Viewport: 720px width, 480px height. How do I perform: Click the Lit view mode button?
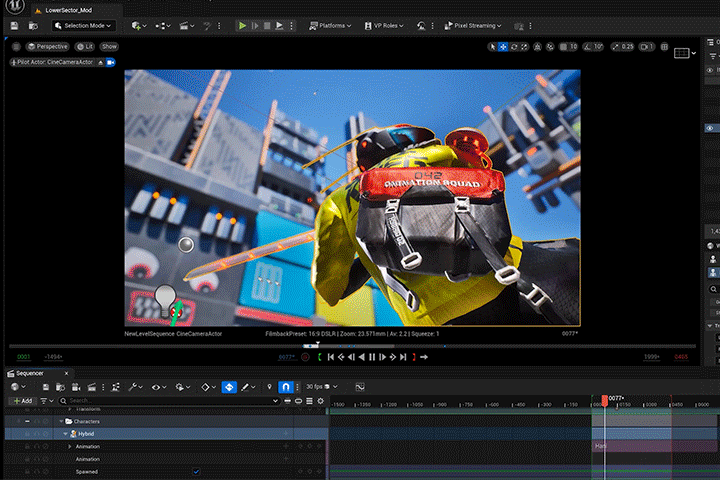point(85,46)
